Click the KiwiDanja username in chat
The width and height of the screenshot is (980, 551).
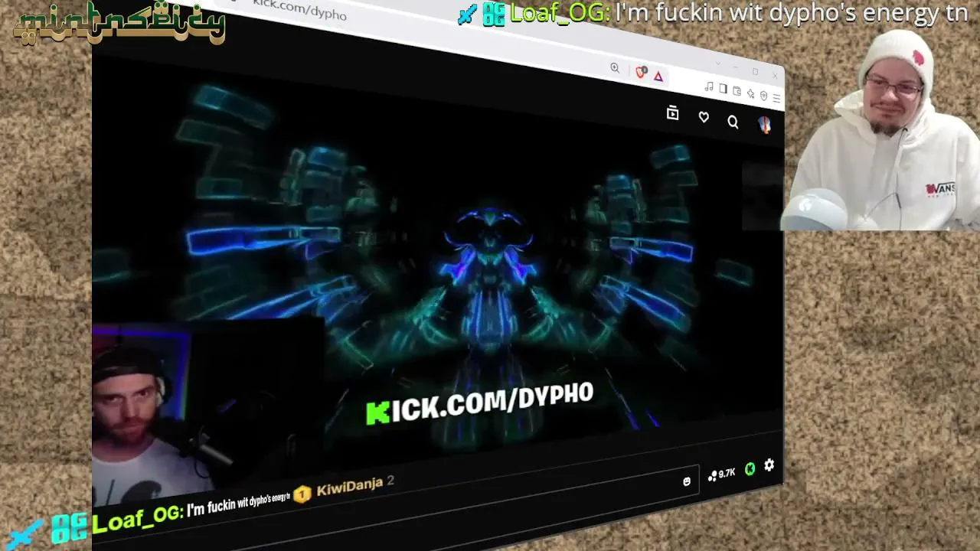pos(349,487)
